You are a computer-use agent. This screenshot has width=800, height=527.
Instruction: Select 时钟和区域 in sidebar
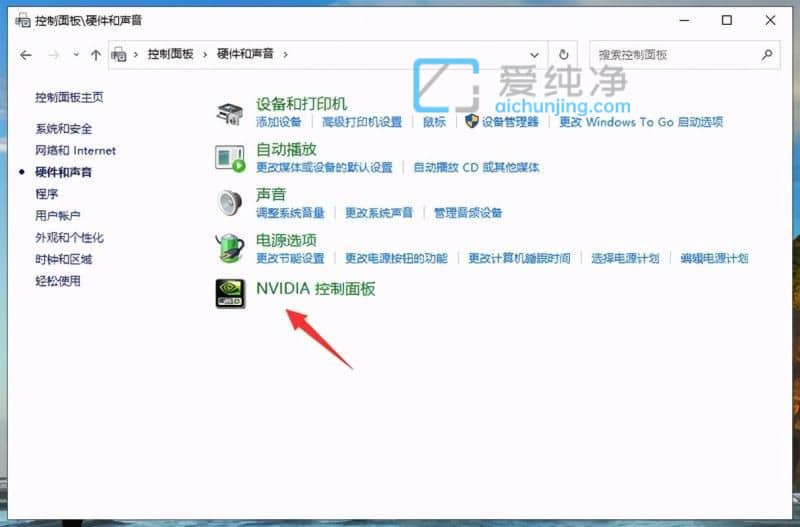coord(64,259)
